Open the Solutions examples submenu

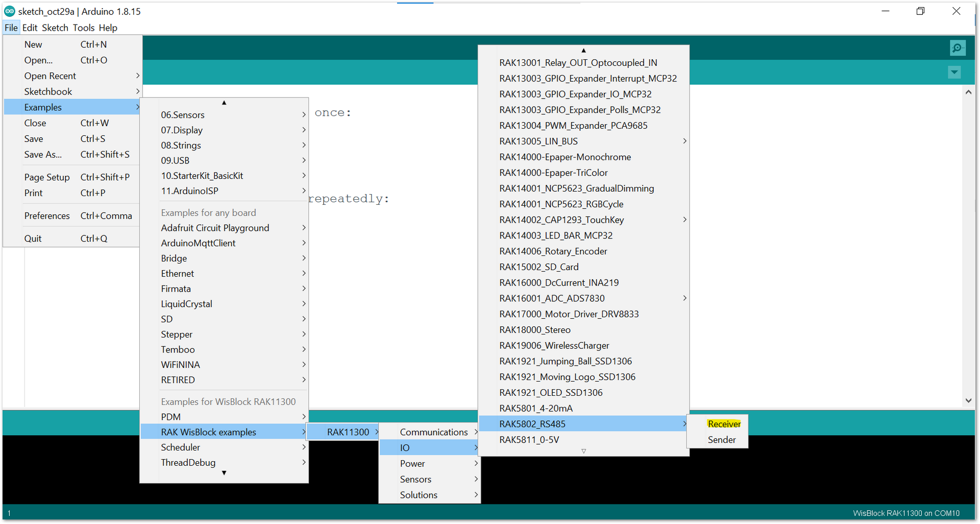point(430,495)
